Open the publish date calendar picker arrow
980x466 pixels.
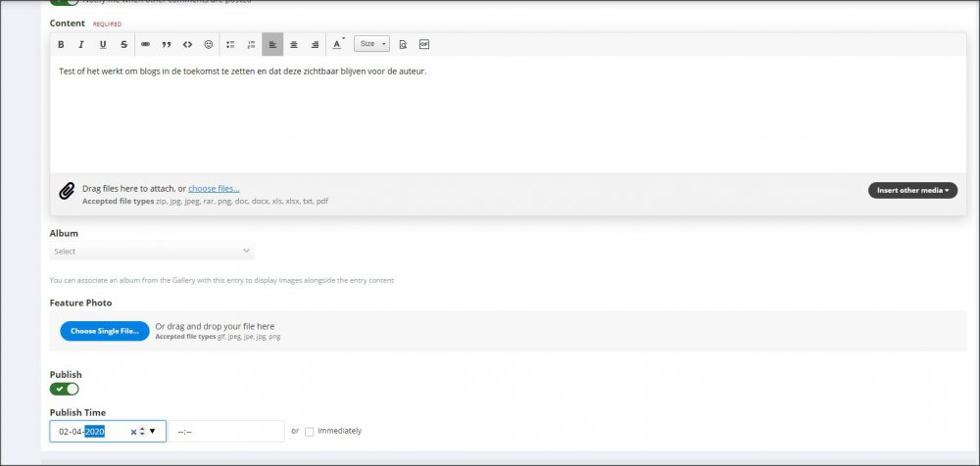[153, 431]
